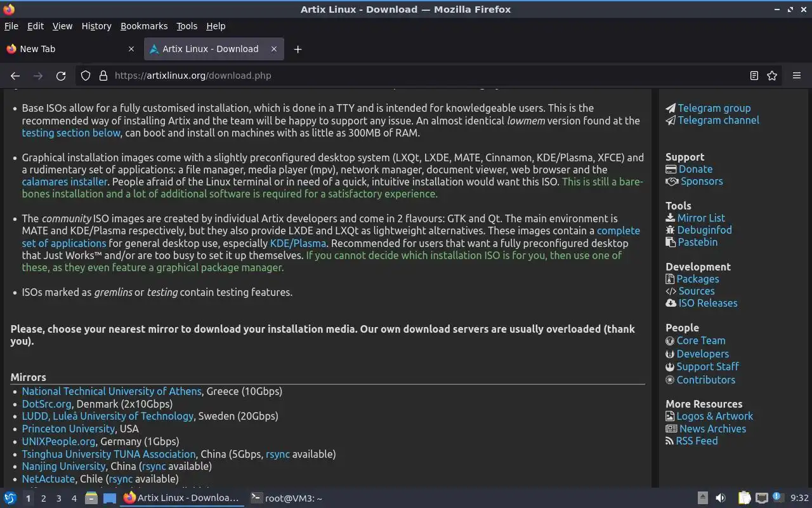
Task: Click the Donate credit-card icon
Action: tap(671, 169)
